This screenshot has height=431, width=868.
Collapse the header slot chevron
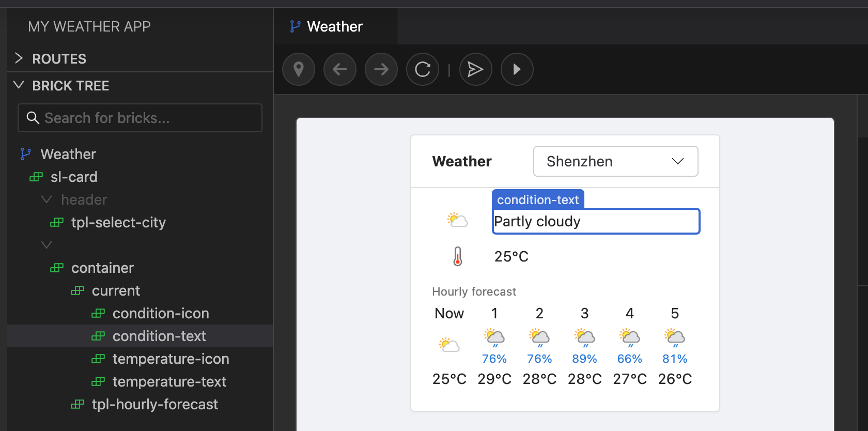[47, 199]
